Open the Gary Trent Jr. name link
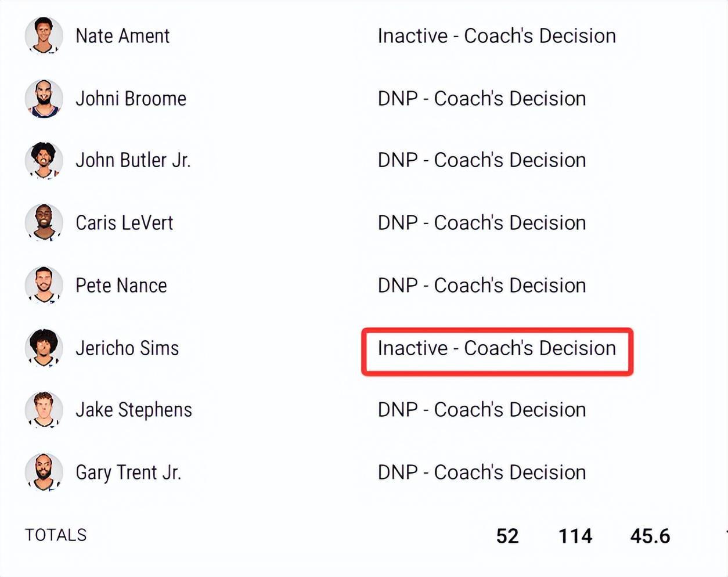728x577 pixels. (x=128, y=473)
